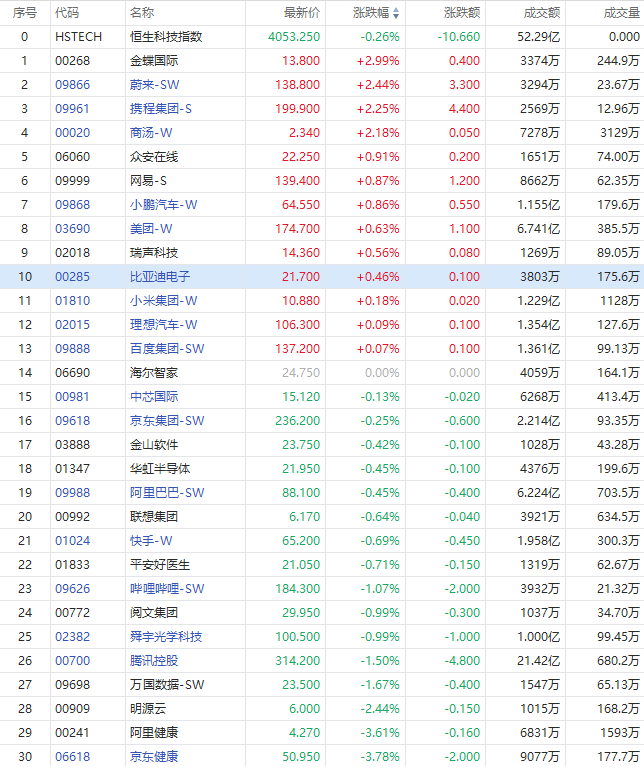The image size is (644, 768).
Task: Sort by the 涨跌幅 sort arrow icon
Action: (x=396, y=13)
